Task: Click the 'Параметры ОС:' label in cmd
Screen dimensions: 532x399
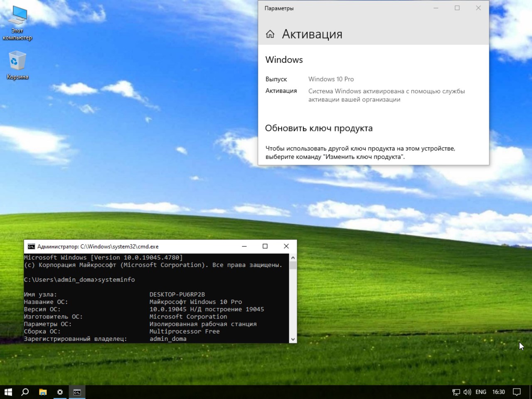Action: pyautogui.click(x=48, y=324)
